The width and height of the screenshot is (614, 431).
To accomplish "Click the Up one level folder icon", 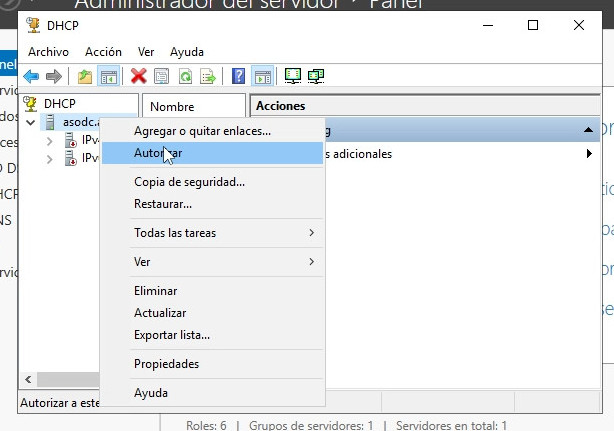I will 86,76.
